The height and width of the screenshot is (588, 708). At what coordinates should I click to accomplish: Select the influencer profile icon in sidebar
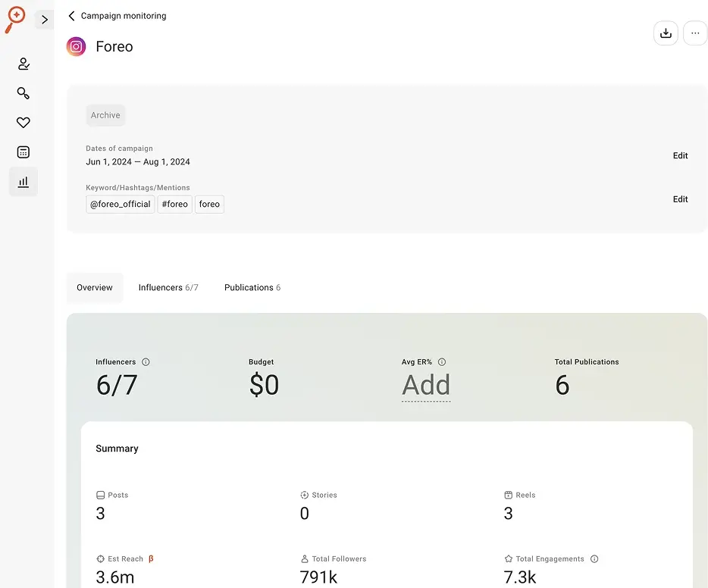click(x=23, y=64)
